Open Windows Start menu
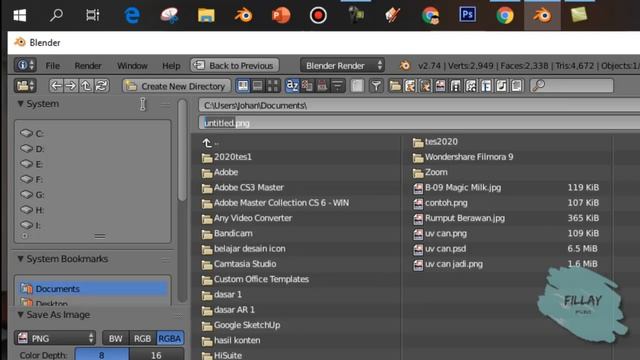640x360 pixels. [x=20, y=16]
